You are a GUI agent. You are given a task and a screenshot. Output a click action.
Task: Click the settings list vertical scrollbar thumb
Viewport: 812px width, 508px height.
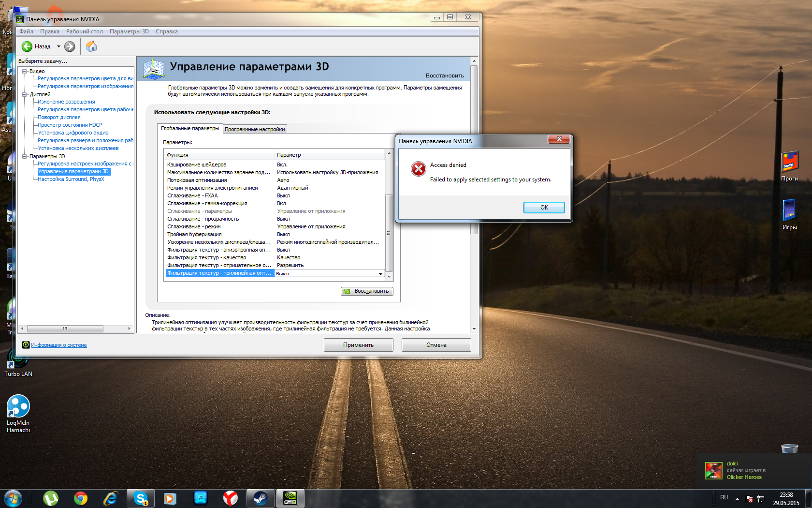click(389, 233)
